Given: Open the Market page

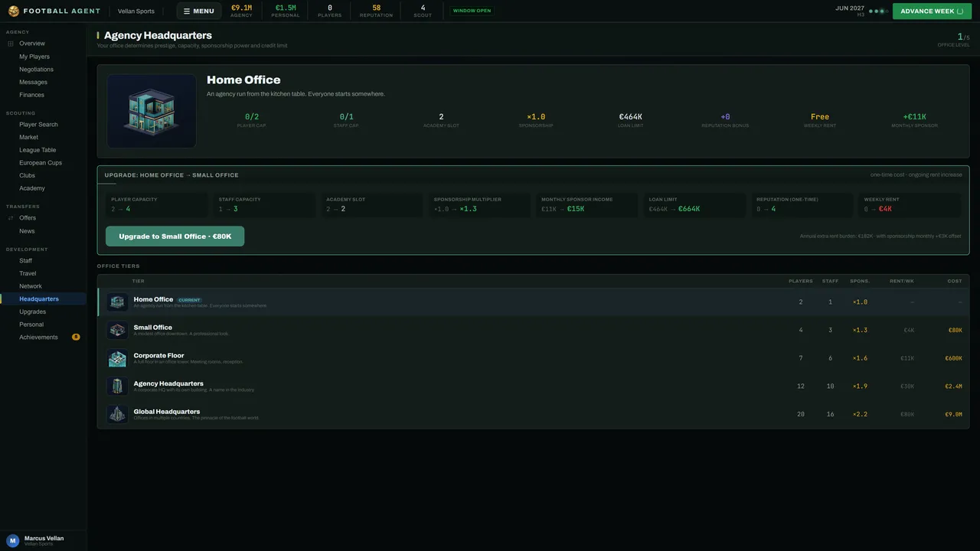Looking at the screenshot, I should [28, 137].
